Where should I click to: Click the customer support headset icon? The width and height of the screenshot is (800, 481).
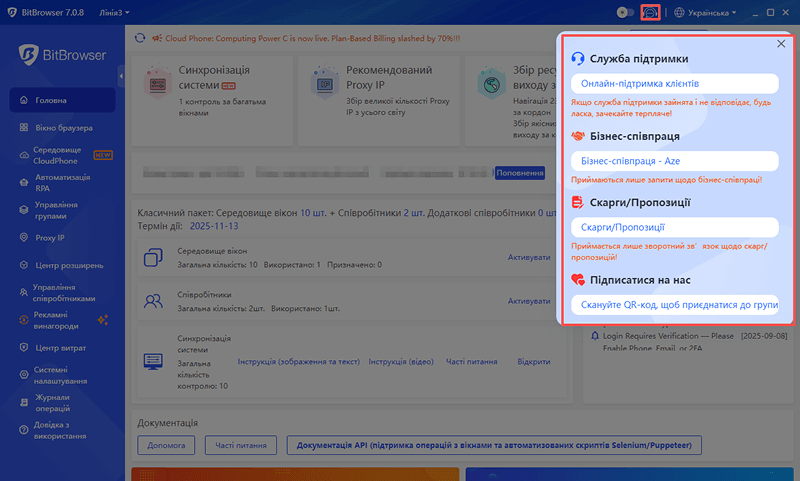click(x=650, y=13)
